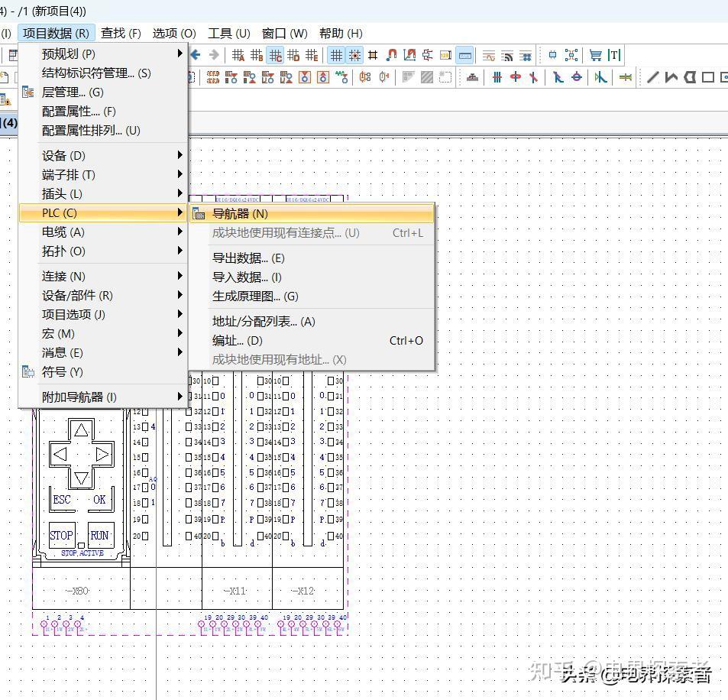This screenshot has height=700, width=728.
Task: Expand the 设备 (D) submenu
Action: click(61, 155)
